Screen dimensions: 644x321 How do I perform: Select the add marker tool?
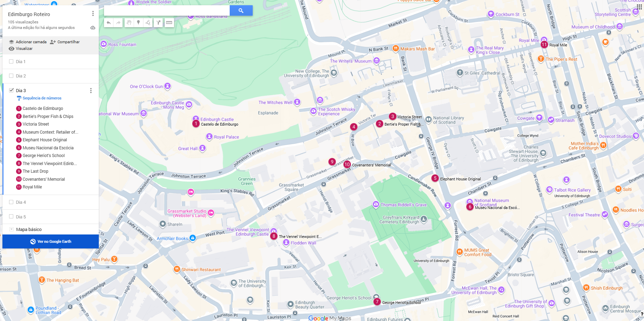139,23
